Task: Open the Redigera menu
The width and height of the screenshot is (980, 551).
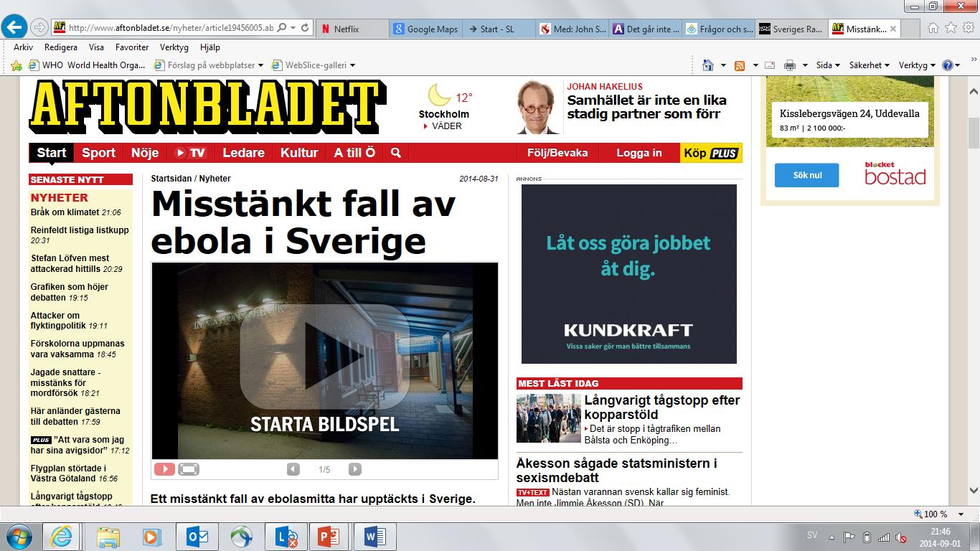Action: [x=61, y=47]
